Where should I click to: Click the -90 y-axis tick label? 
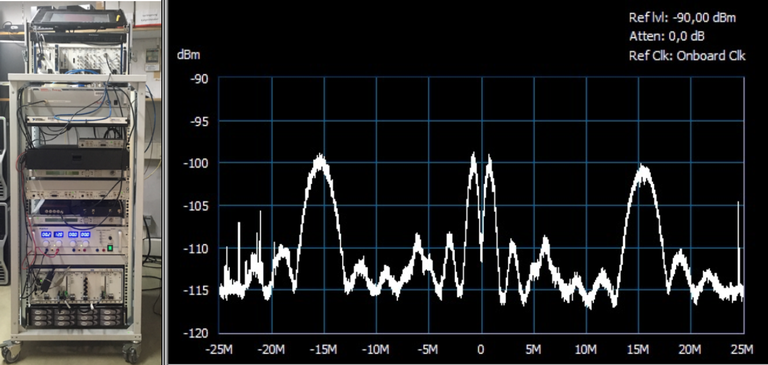click(201, 78)
